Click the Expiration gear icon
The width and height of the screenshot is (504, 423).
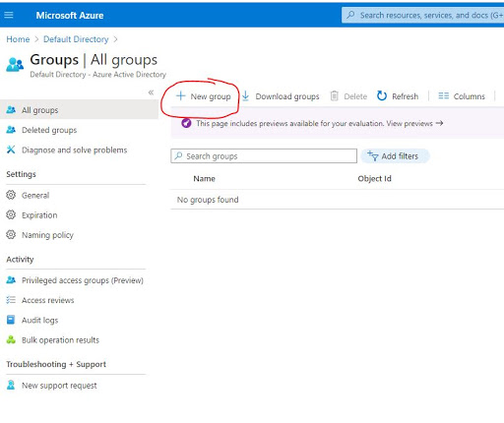click(11, 215)
